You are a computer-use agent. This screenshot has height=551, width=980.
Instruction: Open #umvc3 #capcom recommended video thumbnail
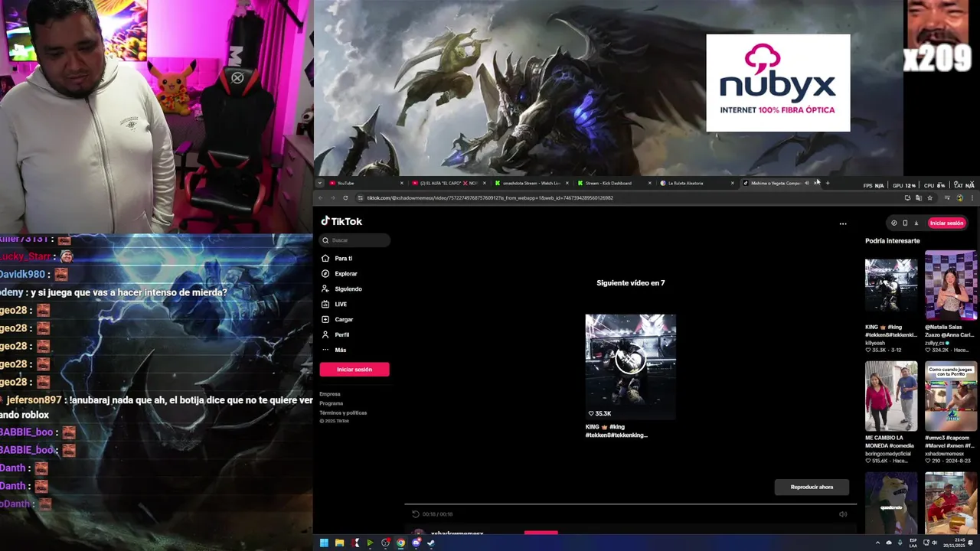click(950, 396)
